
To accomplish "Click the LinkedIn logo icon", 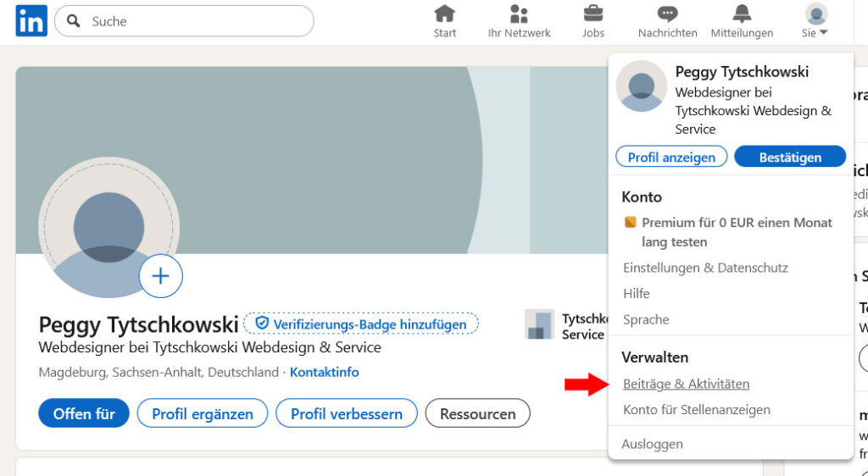I will pyautogui.click(x=31, y=21).
